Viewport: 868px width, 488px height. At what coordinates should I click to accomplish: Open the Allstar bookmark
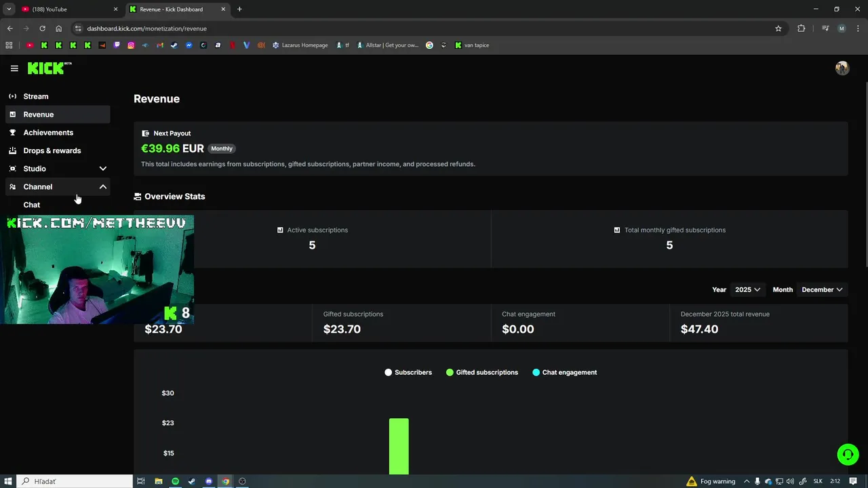(387, 45)
